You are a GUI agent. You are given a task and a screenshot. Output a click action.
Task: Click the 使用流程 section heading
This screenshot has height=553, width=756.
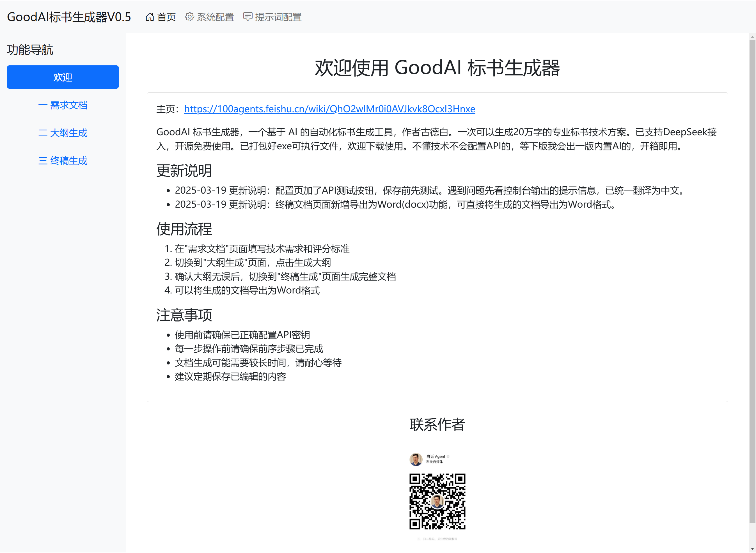coord(184,229)
